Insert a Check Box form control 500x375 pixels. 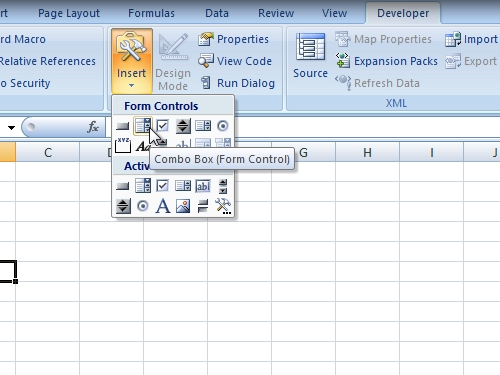tap(163, 126)
